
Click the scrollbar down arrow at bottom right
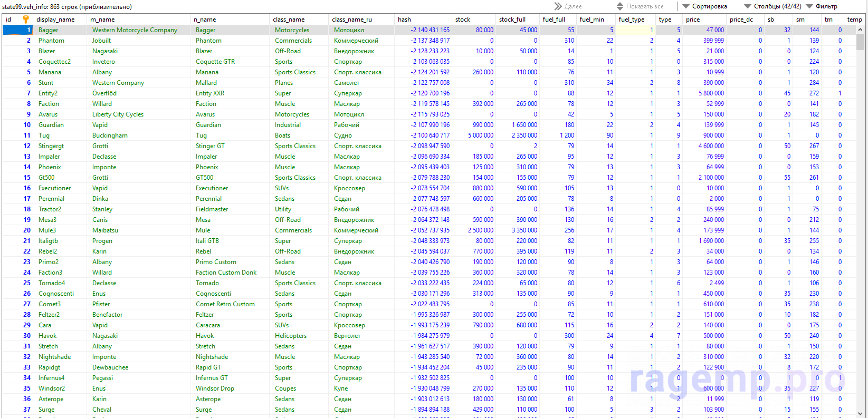861,413
